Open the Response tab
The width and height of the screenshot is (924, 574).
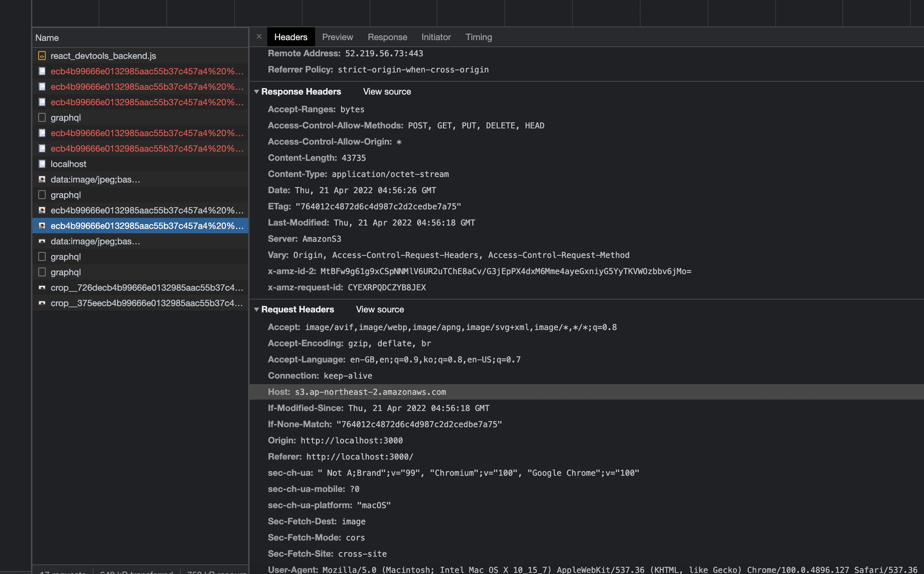387,37
